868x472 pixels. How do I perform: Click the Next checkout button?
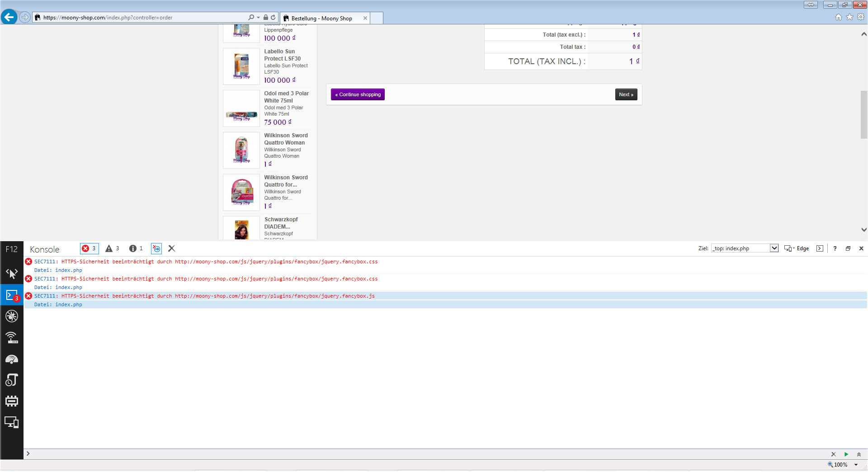pyautogui.click(x=626, y=94)
